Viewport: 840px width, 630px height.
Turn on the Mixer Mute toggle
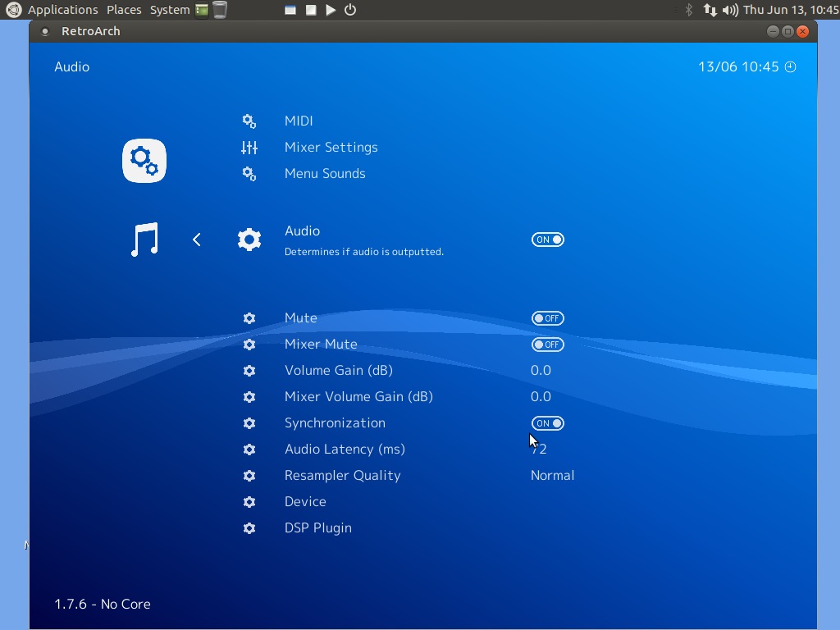click(547, 345)
